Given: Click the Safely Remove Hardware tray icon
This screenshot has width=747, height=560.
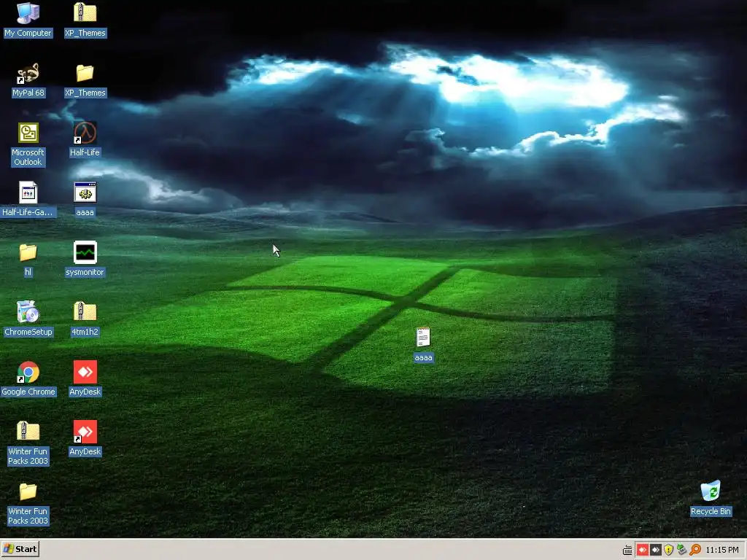Looking at the screenshot, I should 682,550.
